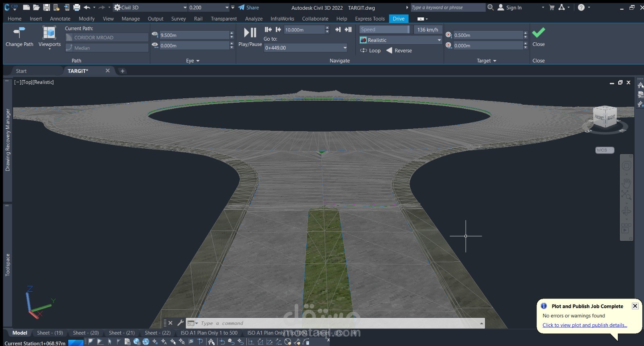
Task: Increase the eye 9.500m value stepper
Action: click(x=231, y=33)
